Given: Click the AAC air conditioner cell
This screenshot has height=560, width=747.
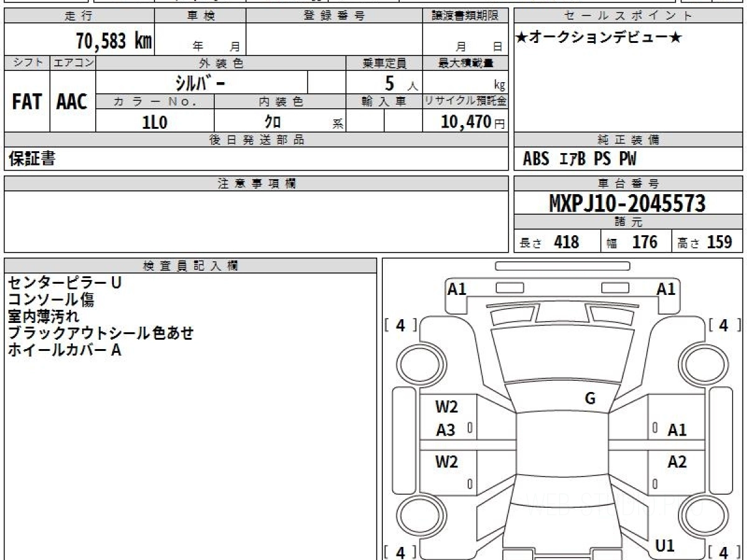Looking at the screenshot, I should (x=72, y=101).
